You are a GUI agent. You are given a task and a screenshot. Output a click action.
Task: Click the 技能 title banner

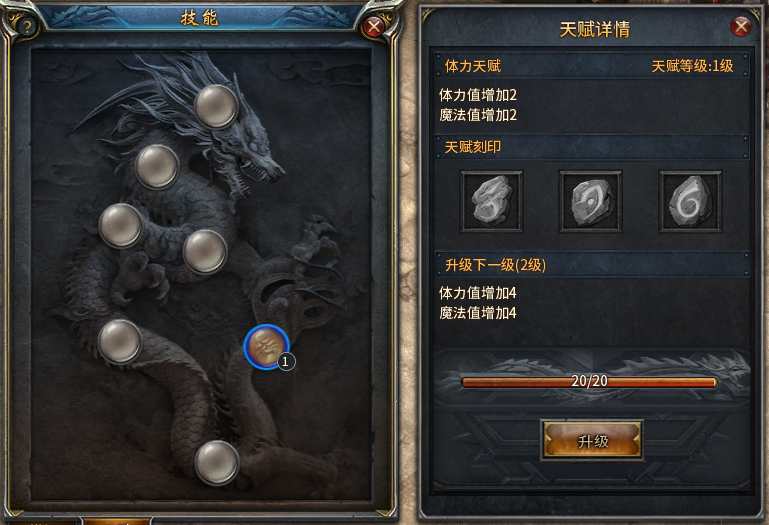pos(200,18)
